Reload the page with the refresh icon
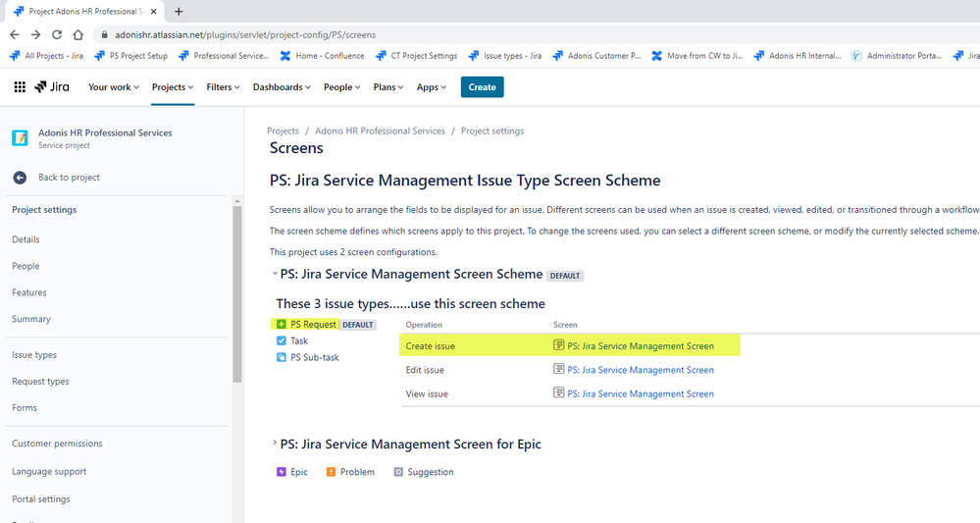 coord(57,35)
